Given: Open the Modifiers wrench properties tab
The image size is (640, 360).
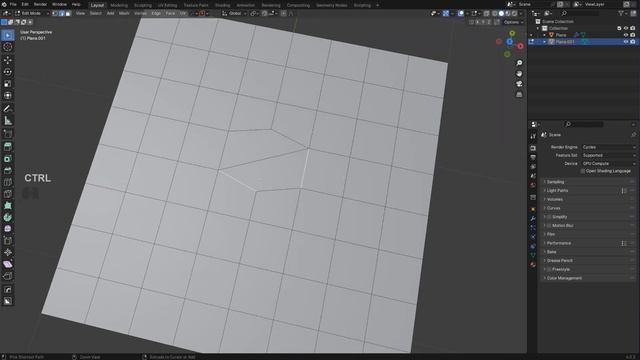Looking at the screenshot, I should [533, 219].
